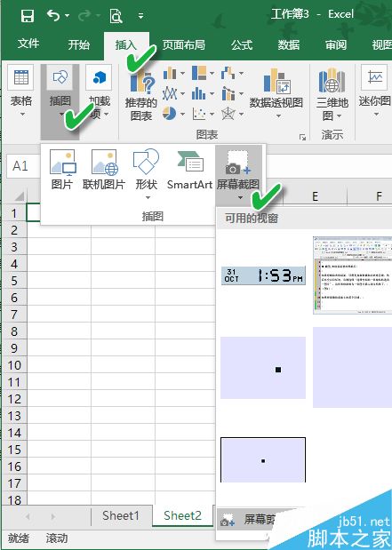Expand the 迷你图 dropdown arrow
Screen dimensions: 392x550
pos(376,114)
